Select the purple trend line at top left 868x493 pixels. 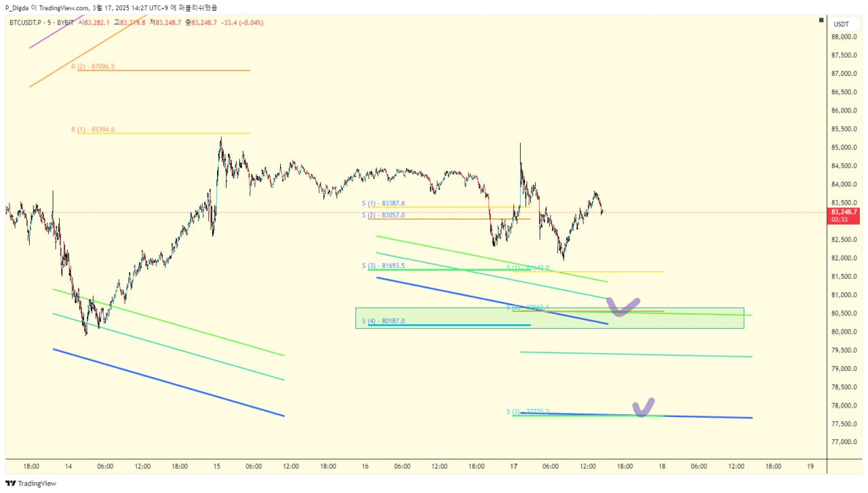57,31
